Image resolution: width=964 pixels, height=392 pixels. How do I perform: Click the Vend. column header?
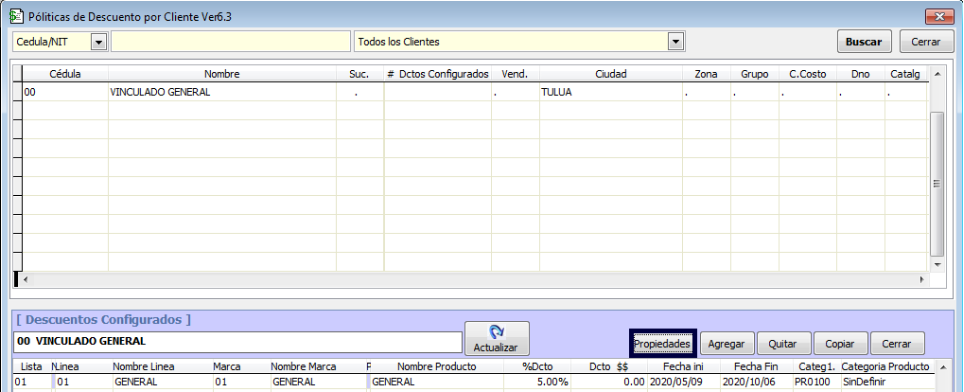tap(515, 74)
